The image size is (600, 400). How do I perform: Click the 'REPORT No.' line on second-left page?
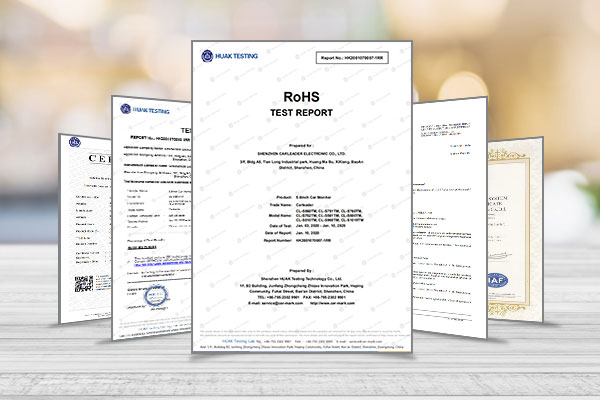161,139
